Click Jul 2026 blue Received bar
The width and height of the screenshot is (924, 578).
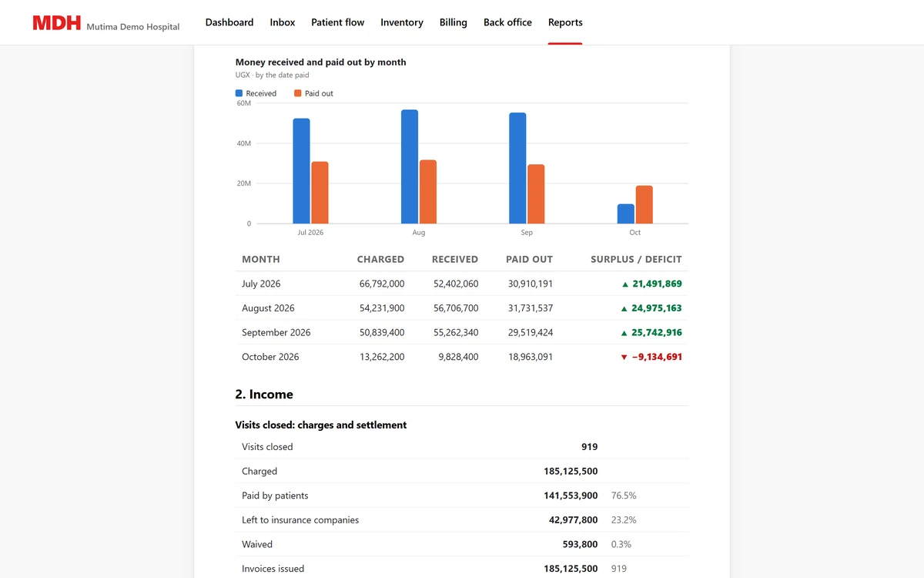(301, 171)
